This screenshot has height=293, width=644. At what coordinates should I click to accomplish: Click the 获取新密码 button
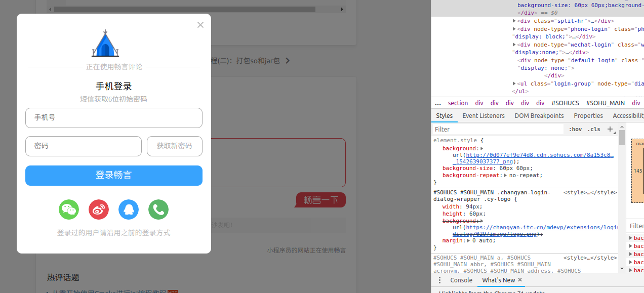(175, 146)
